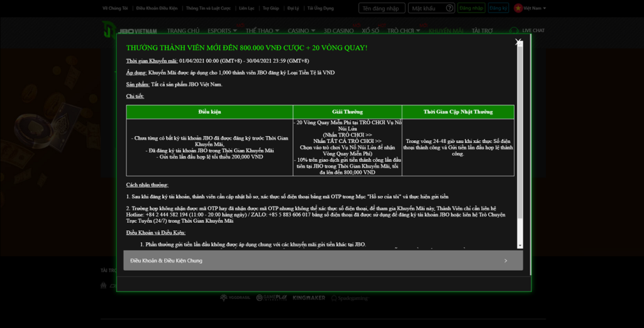Click the scrollbar down arrow in popup
Screen dimensions: 644x328
tap(520, 245)
